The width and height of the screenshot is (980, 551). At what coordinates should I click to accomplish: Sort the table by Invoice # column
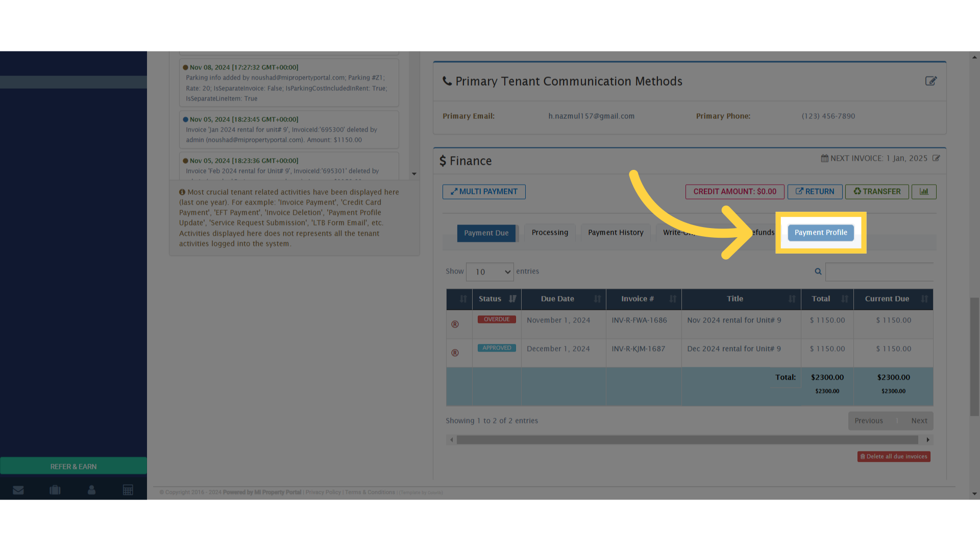click(x=644, y=299)
